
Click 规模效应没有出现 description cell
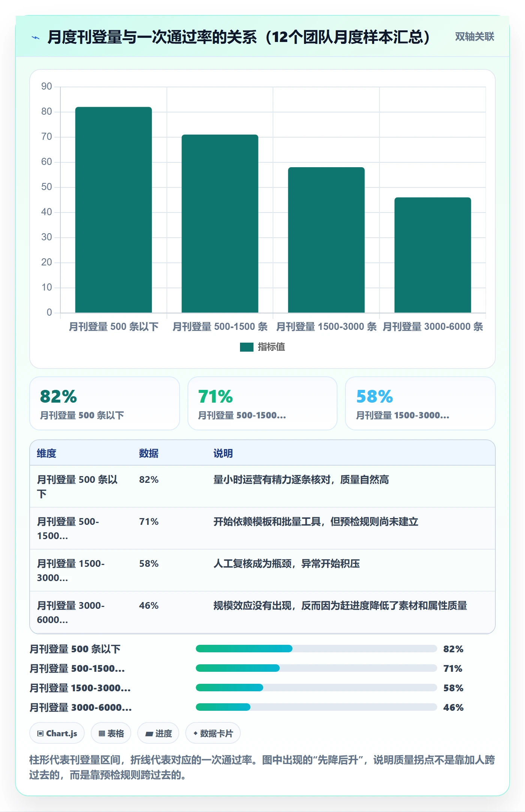coord(340,606)
